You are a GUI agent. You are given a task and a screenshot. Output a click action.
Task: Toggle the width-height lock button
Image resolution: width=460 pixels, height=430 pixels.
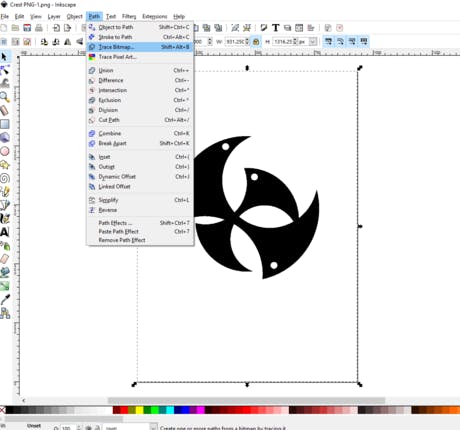(256, 42)
